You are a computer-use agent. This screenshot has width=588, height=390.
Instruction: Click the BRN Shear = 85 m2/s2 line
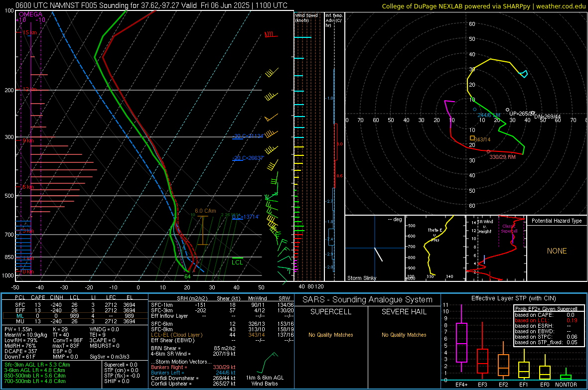tap(193, 348)
